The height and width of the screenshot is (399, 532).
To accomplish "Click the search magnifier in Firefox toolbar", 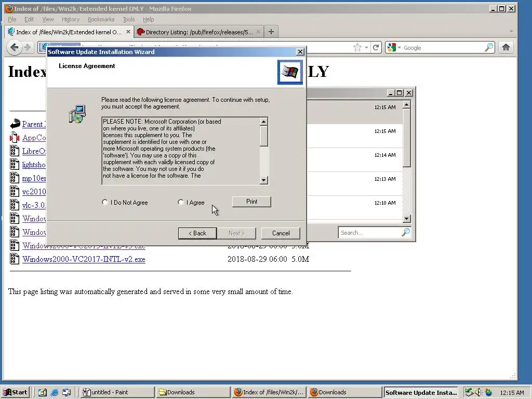I will 488,47.
